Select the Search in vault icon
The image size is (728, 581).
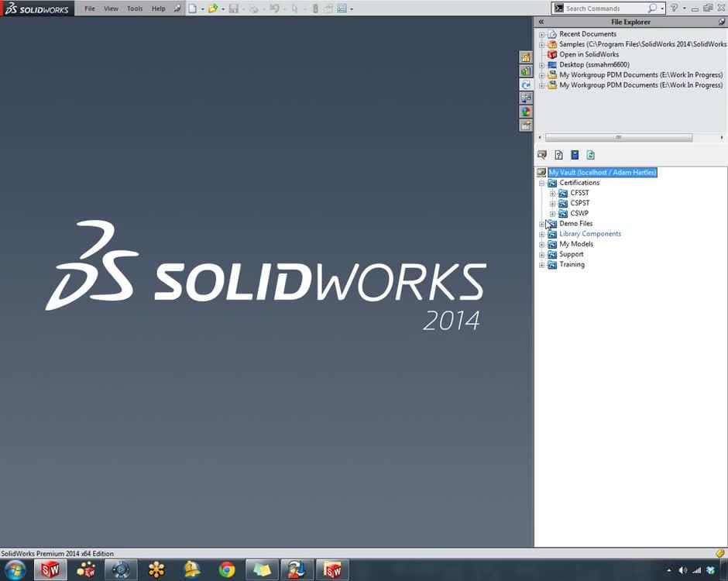point(542,154)
